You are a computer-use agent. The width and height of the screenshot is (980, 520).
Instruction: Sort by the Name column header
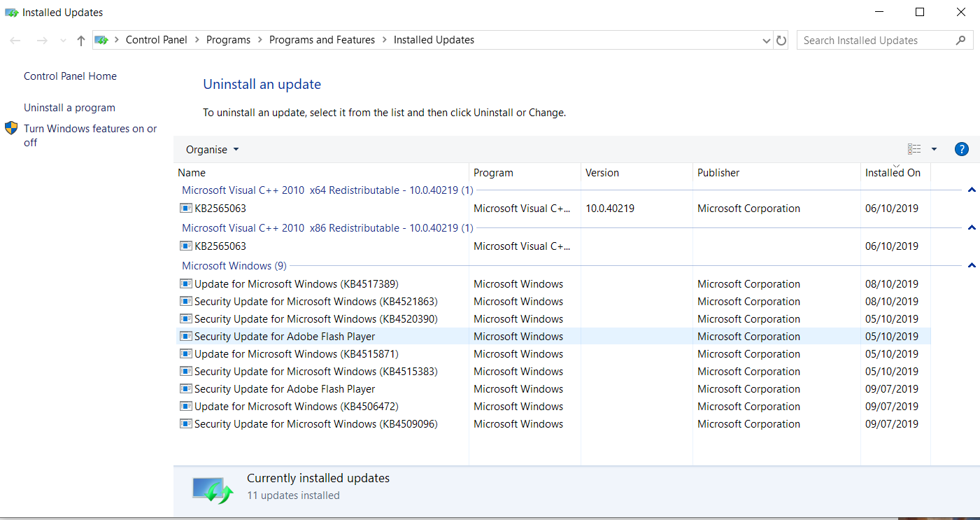pyautogui.click(x=321, y=173)
